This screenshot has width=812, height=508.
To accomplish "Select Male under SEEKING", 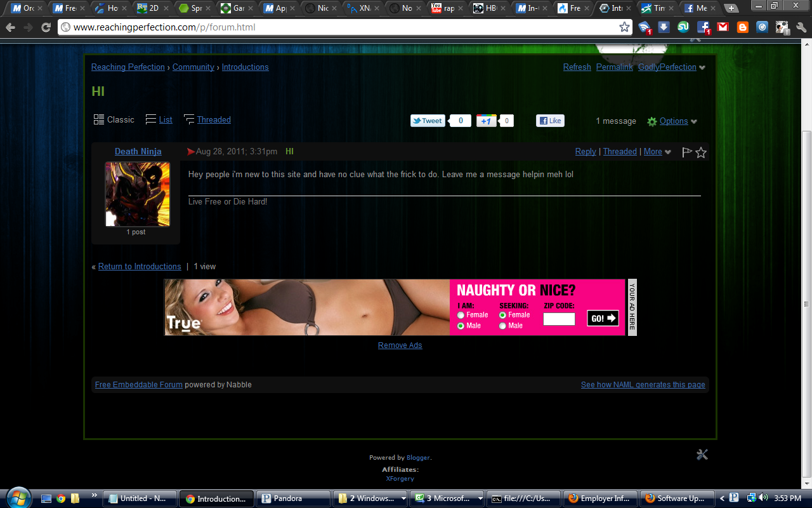I will 502,326.
